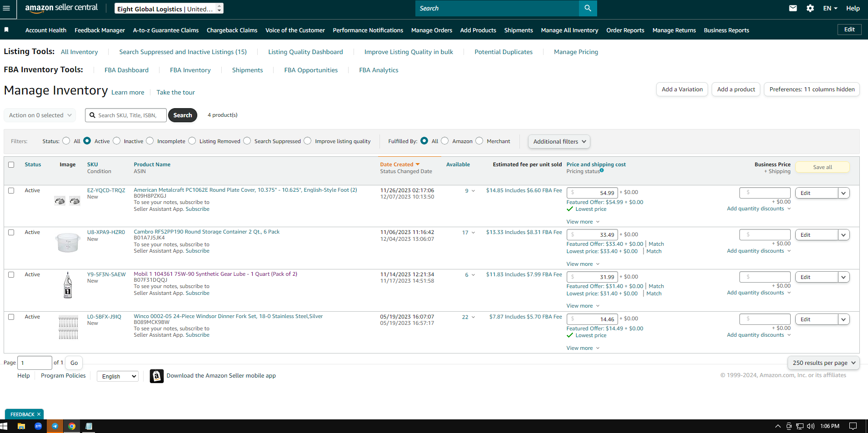This screenshot has width=868, height=433.
Task: Click the Pricing status info icon
Action: (602, 170)
